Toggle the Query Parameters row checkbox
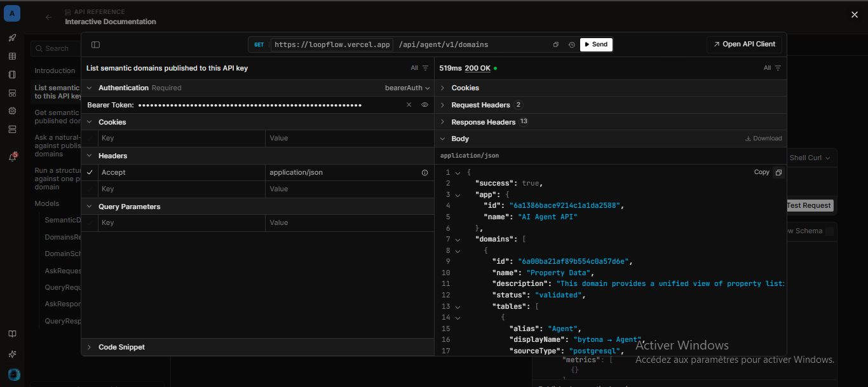The image size is (868, 387). [90, 222]
